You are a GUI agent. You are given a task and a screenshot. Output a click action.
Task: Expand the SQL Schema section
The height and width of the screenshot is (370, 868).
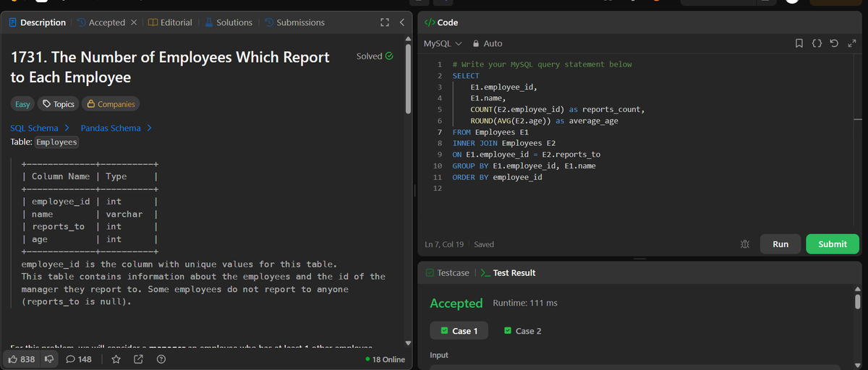pos(40,128)
